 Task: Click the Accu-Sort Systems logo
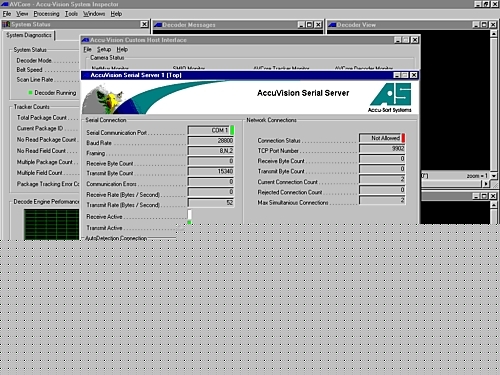tap(390, 98)
